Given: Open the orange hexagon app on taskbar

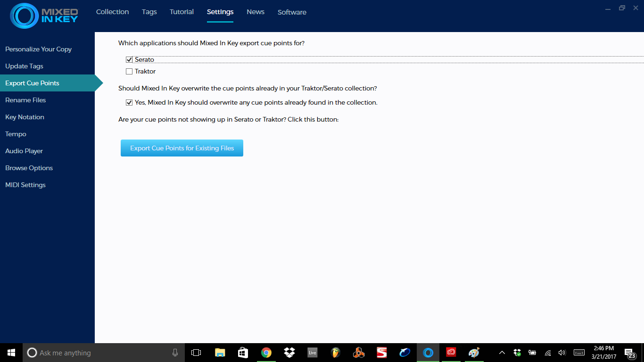Looking at the screenshot, I should point(359,353).
